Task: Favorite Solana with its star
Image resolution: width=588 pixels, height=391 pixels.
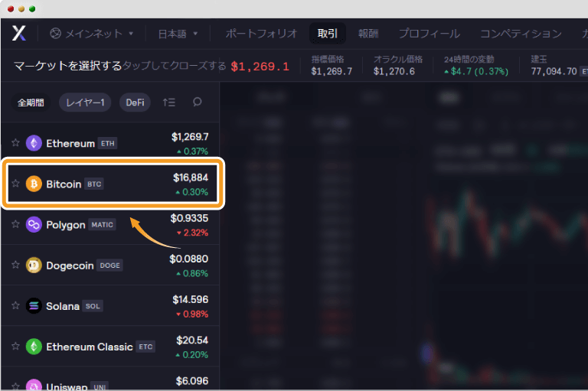Action: click(15, 305)
